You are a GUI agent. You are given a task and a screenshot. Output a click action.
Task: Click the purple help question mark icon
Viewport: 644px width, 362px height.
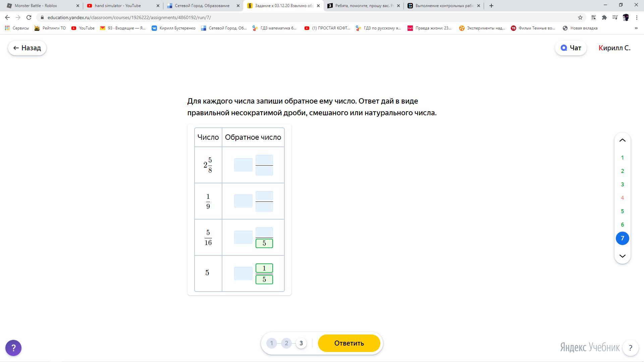pos(13,348)
